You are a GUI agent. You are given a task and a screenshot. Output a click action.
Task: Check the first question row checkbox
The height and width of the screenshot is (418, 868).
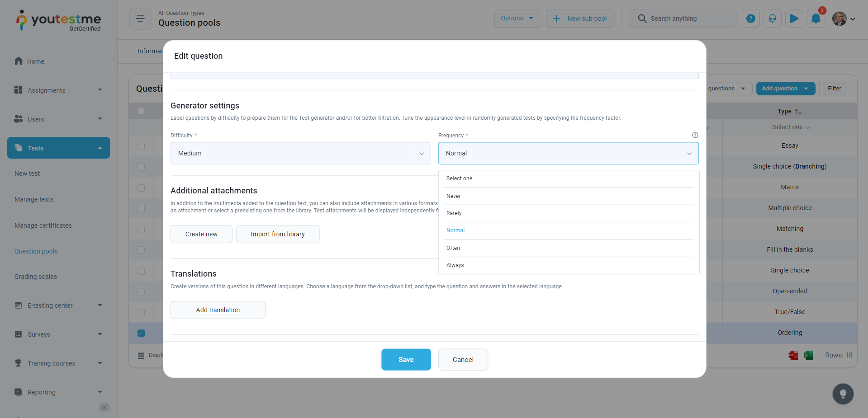141,146
